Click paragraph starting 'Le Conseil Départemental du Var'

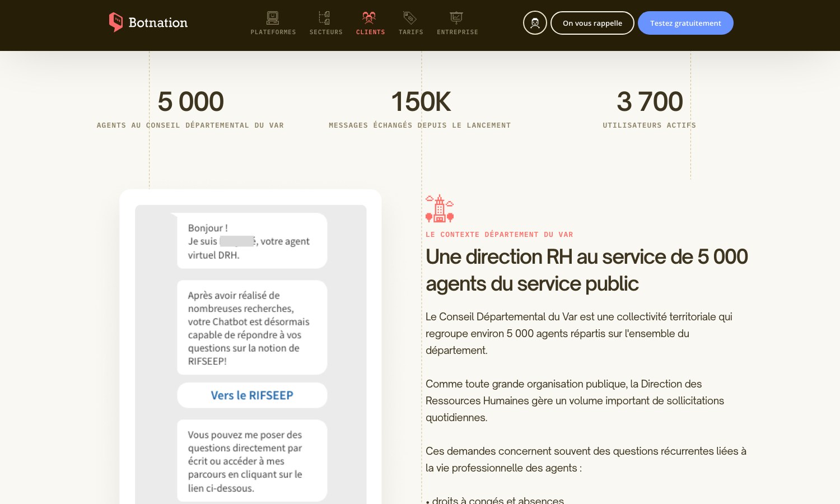[579, 333]
